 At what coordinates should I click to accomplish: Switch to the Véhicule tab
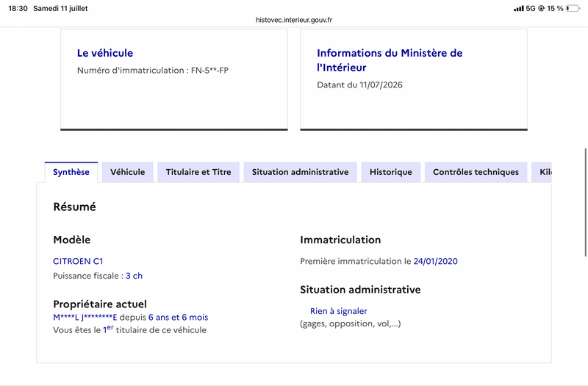click(127, 172)
